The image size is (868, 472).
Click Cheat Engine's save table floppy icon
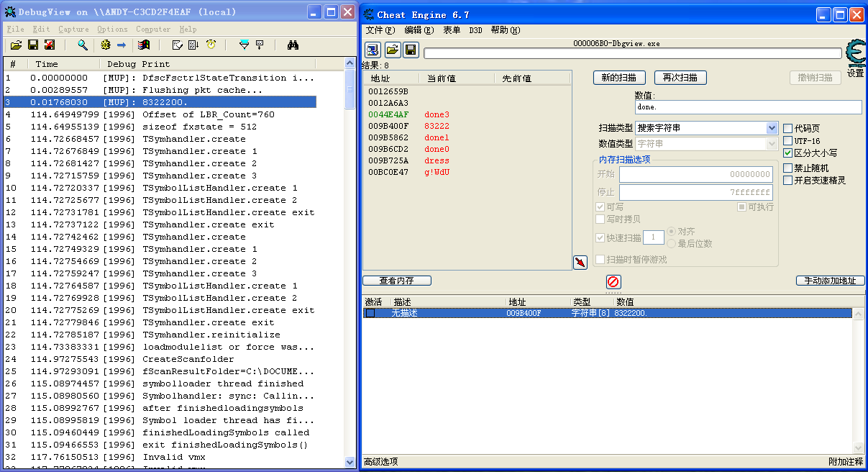click(x=411, y=50)
